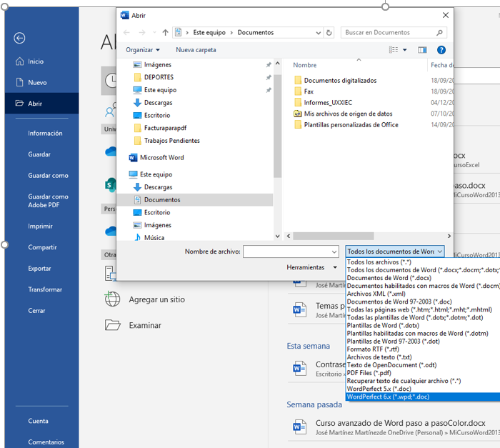The image size is (500, 448).
Task: Select Microsoft Word in the navigation pane
Action: pyautogui.click(x=161, y=158)
